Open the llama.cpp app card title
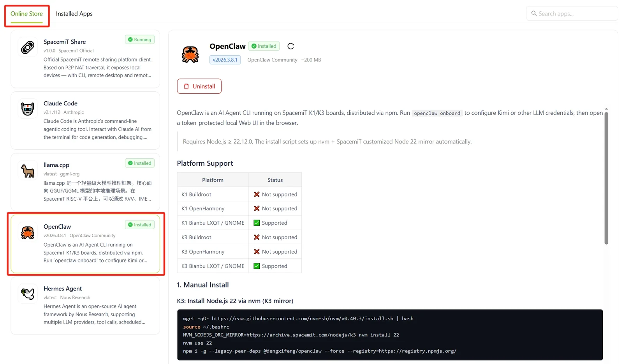This screenshot has height=364, width=623. 56,165
